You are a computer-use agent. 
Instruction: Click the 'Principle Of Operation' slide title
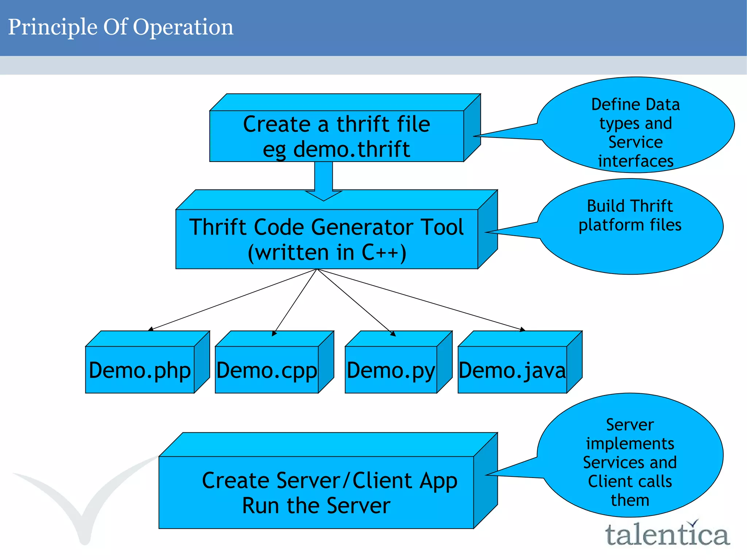tap(121, 27)
